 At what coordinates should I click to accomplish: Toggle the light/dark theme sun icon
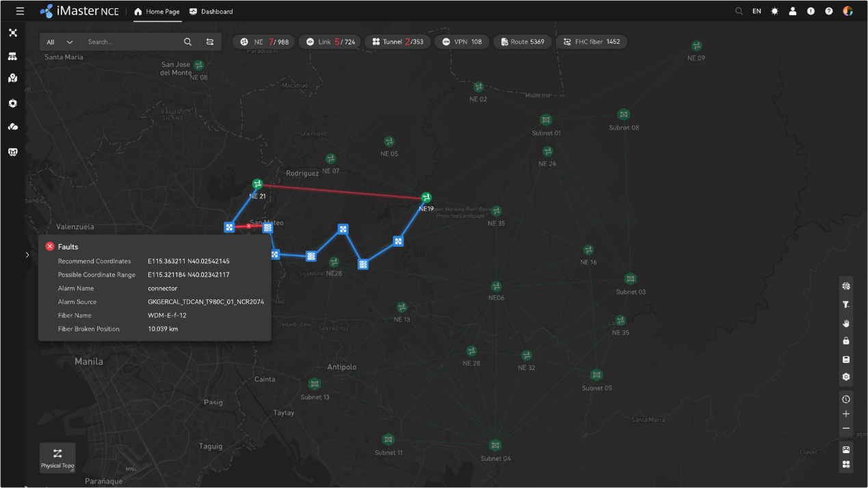pyautogui.click(x=775, y=12)
